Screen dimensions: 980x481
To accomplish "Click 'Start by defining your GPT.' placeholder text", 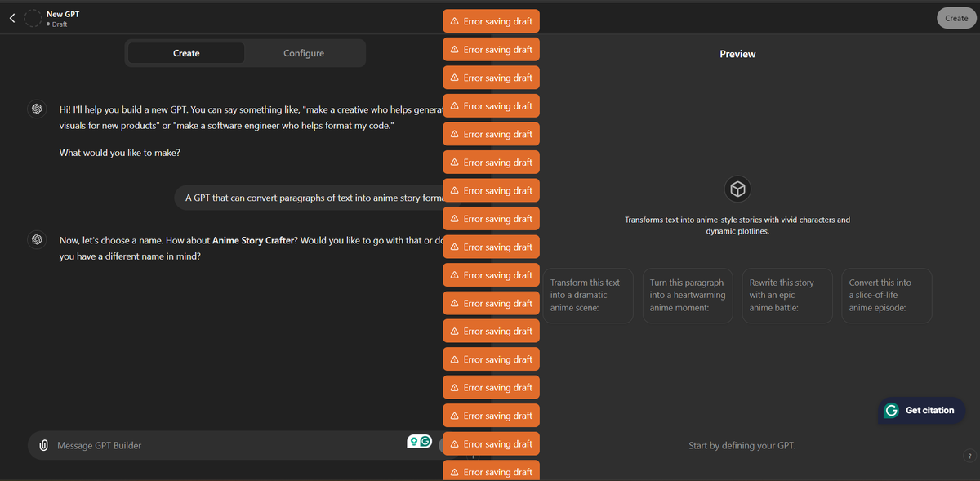I will coord(742,446).
